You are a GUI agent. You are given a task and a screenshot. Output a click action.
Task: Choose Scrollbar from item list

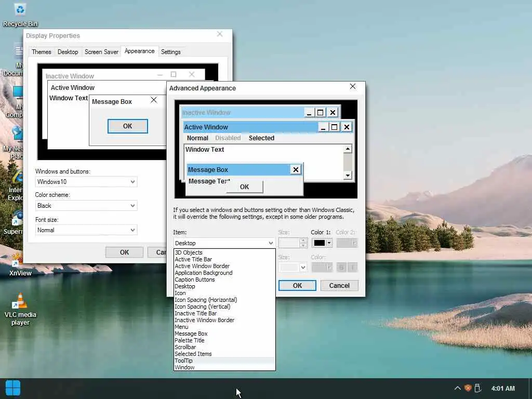tap(224, 347)
